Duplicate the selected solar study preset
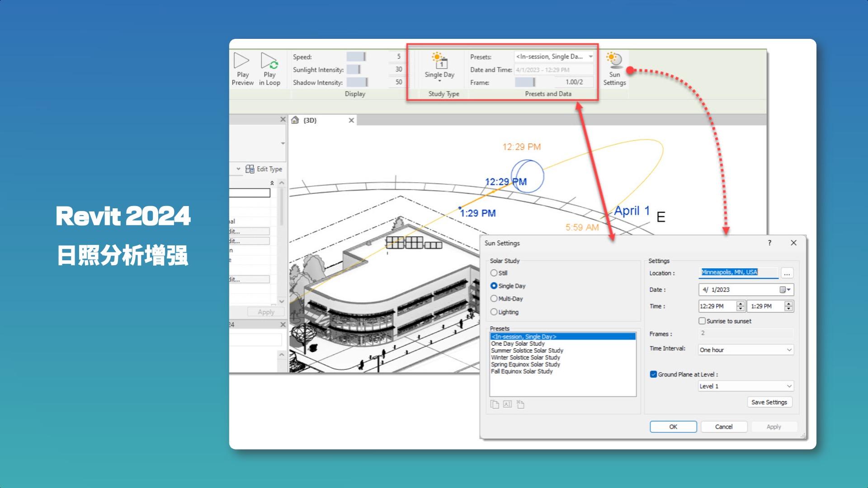The image size is (868, 488). click(495, 404)
